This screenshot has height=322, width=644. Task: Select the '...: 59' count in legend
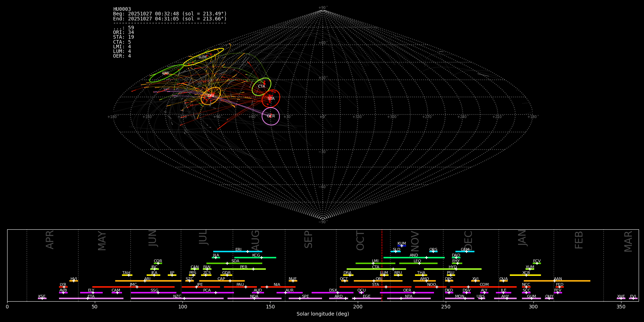(123, 28)
